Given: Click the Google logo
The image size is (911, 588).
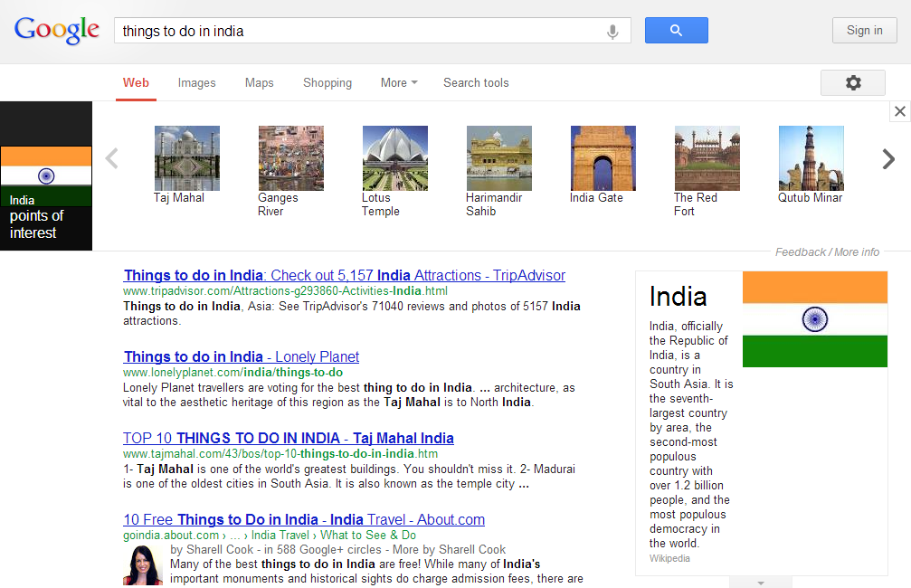Looking at the screenshot, I should click(x=57, y=30).
